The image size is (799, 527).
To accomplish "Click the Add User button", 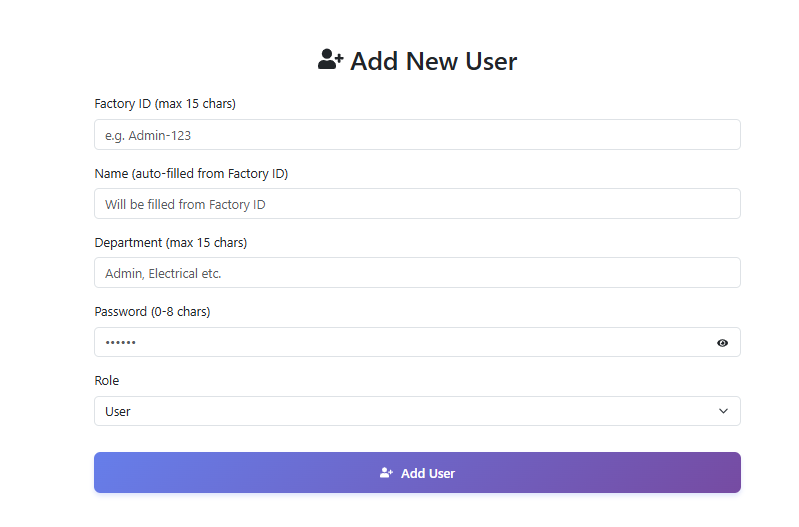I will [417, 472].
